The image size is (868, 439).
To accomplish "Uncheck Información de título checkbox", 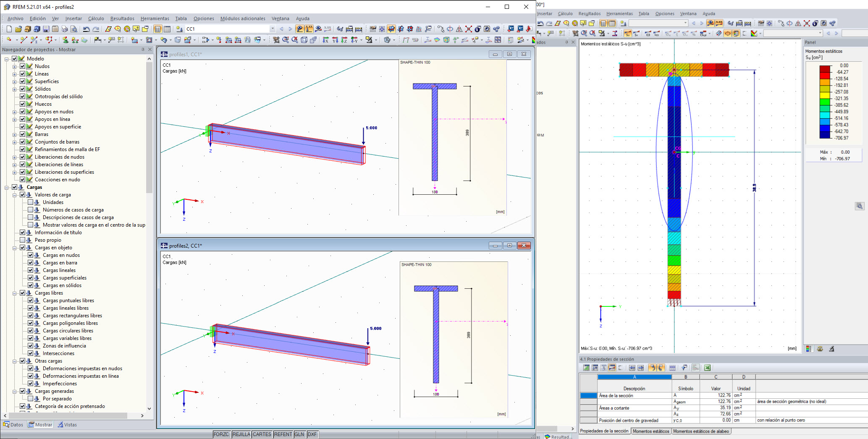I will click(x=23, y=233).
